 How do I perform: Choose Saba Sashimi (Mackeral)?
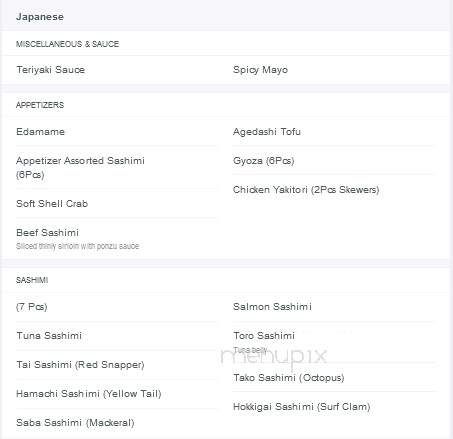[x=75, y=423]
